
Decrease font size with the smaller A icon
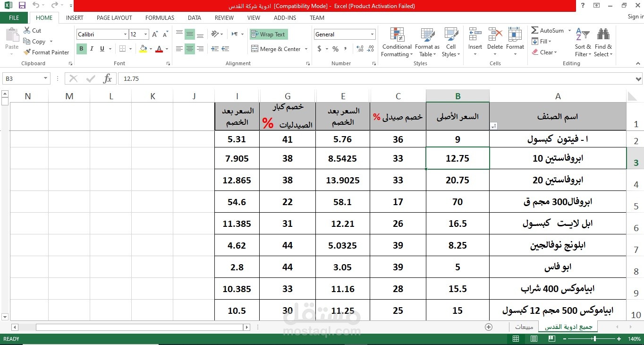(165, 34)
